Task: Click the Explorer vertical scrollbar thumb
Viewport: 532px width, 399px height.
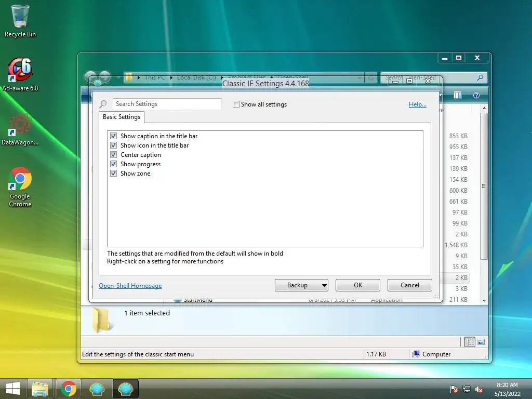Action: coord(484,186)
